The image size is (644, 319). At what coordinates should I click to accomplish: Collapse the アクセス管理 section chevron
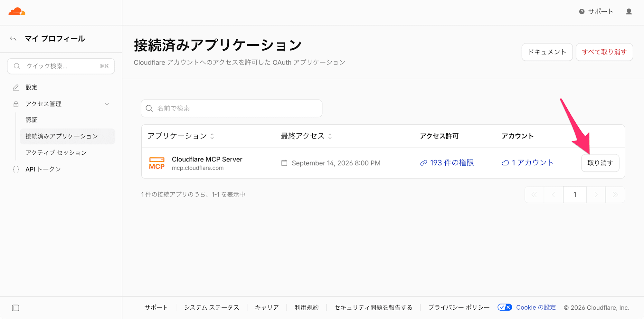[107, 104]
